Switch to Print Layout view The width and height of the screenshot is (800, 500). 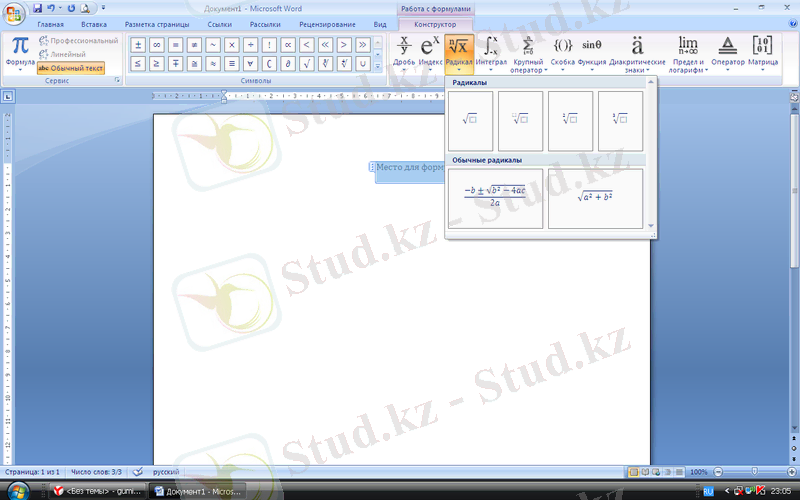[x=634, y=472]
